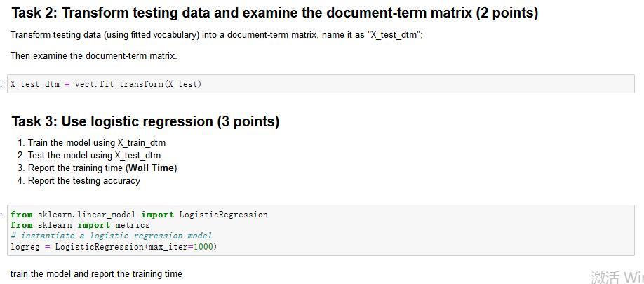
Task: Place cursor on 'from sklearn import metrics' line
Action: (80, 225)
